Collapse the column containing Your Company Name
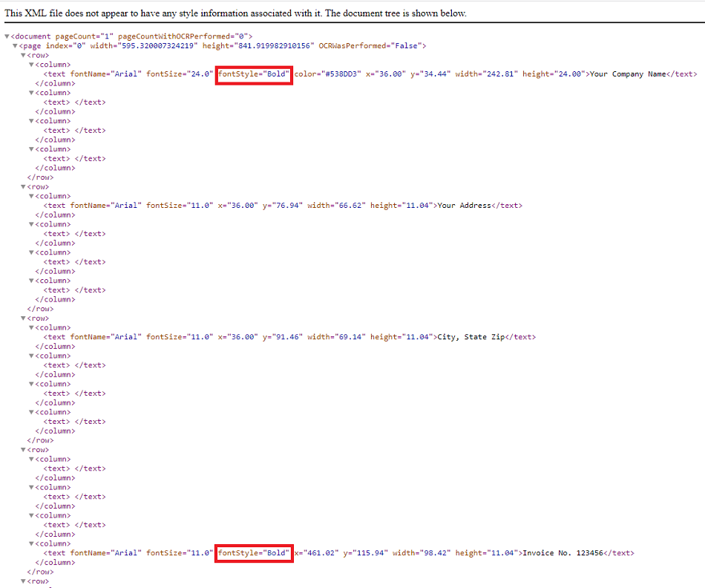Screen dimensions: 705x588 pyautogui.click(x=31, y=65)
